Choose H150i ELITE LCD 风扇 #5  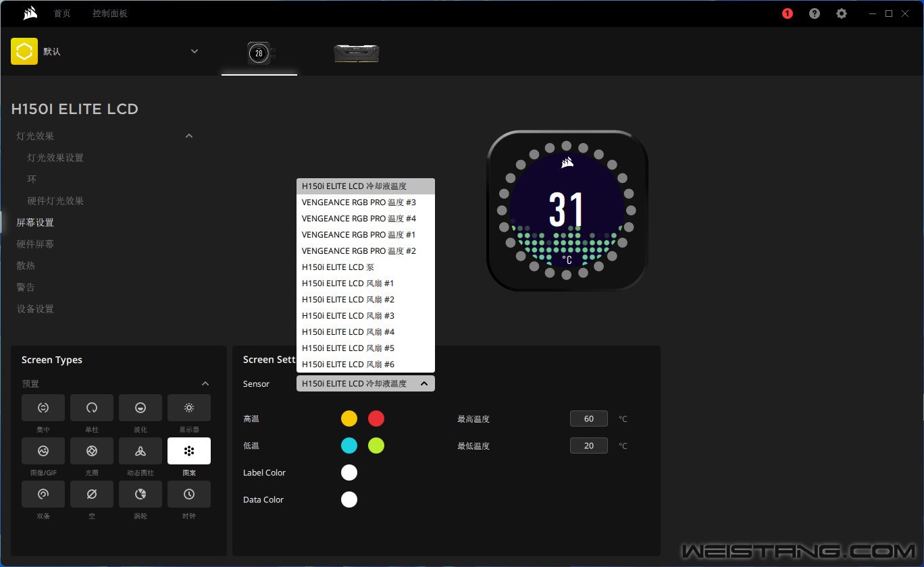365,348
